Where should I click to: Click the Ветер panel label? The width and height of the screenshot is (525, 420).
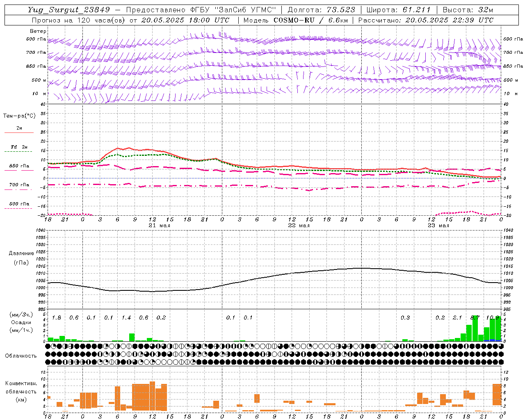point(38,31)
